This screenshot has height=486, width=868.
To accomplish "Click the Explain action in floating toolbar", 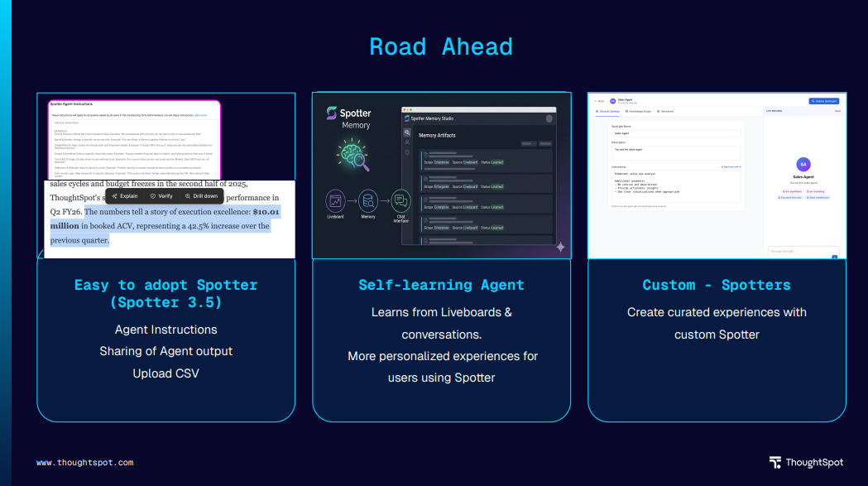I will coord(125,196).
